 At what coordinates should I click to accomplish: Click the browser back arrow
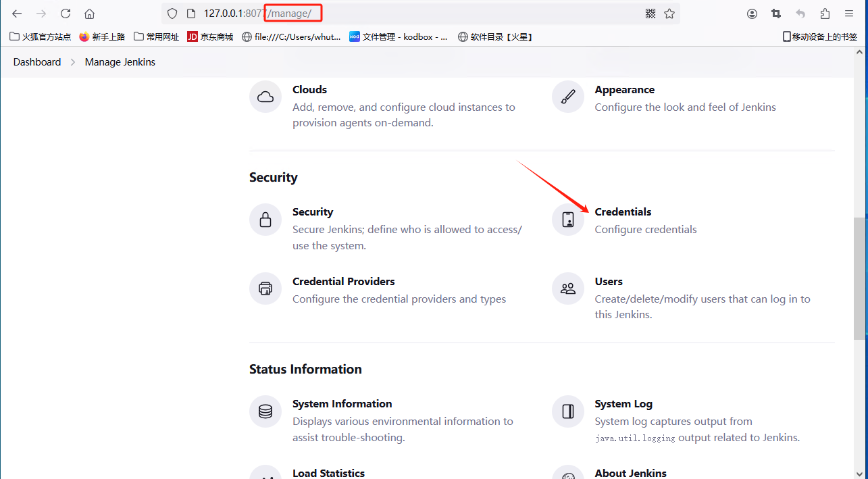tap(17, 14)
